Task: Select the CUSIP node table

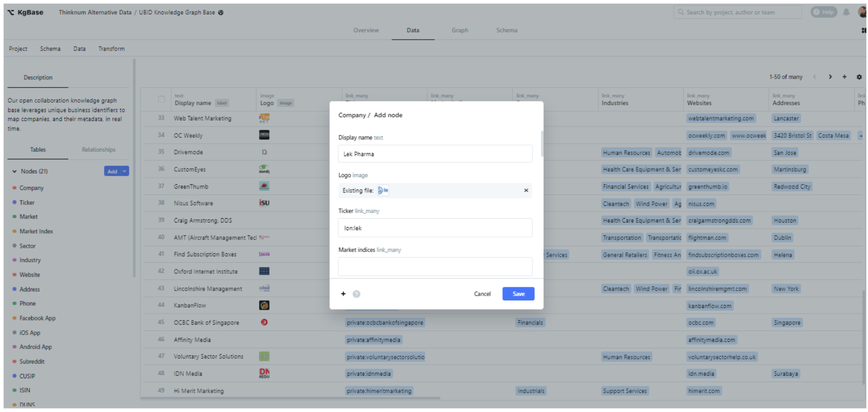Action: coord(27,376)
